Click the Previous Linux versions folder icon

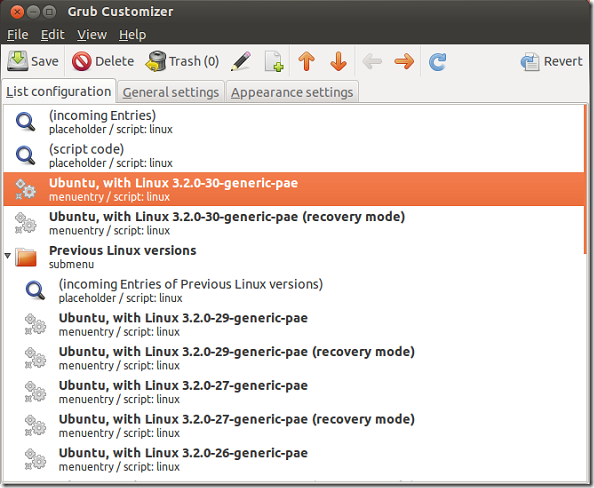(26, 257)
